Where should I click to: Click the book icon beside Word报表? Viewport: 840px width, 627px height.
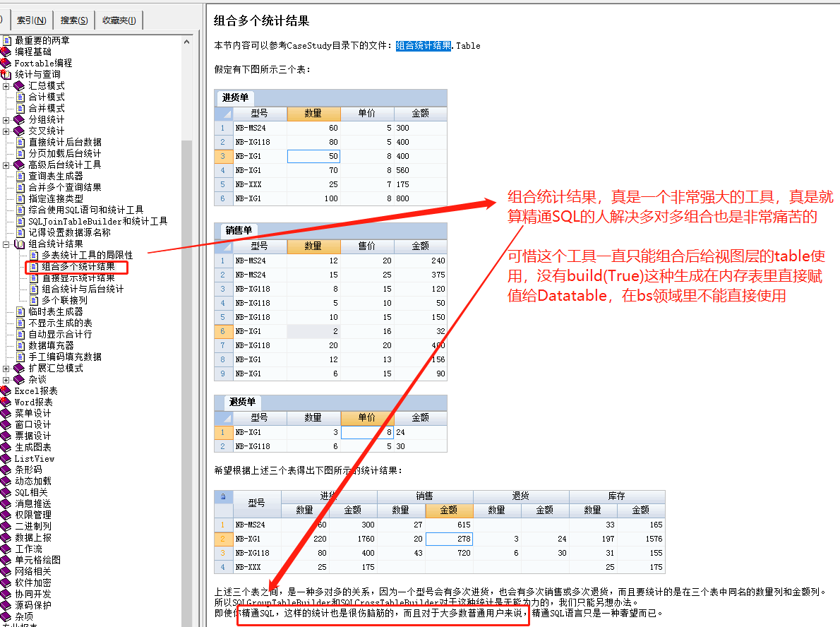pyautogui.click(x=6, y=402)
